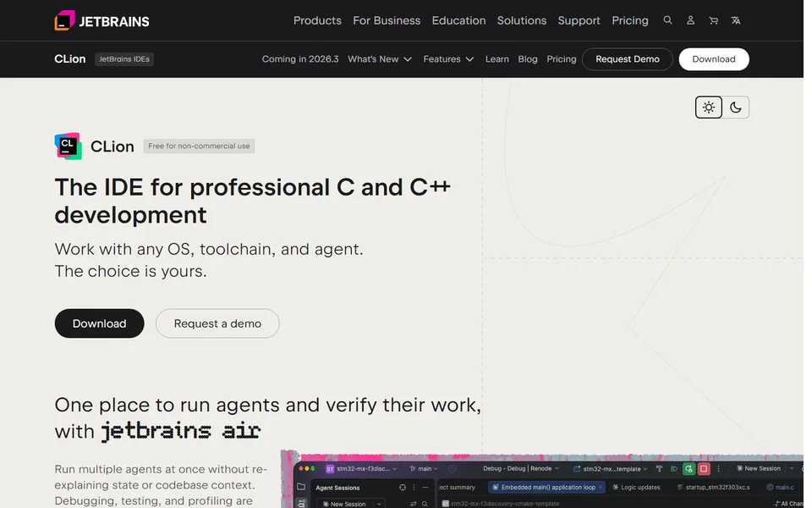Open the language selector icon
812x508 pixels.
pos(735,20)
